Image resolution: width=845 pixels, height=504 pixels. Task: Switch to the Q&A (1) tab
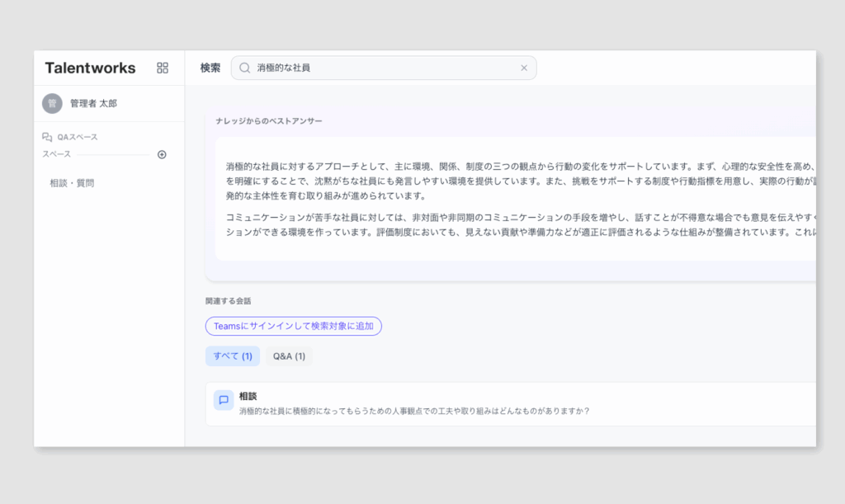click(289, 356)
